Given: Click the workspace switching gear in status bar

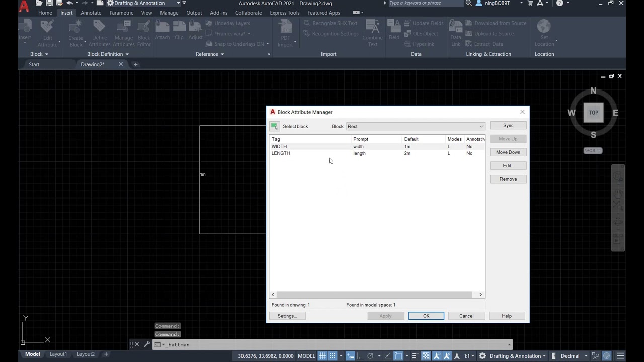Looking at the screenshot, I should [482, 356].
